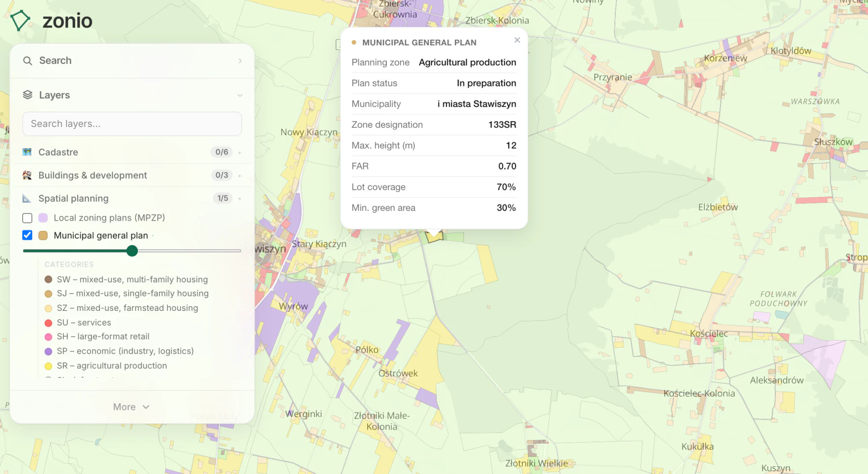Click the Layers stack icon
868x474 pixels.
[x=28, y=95]
